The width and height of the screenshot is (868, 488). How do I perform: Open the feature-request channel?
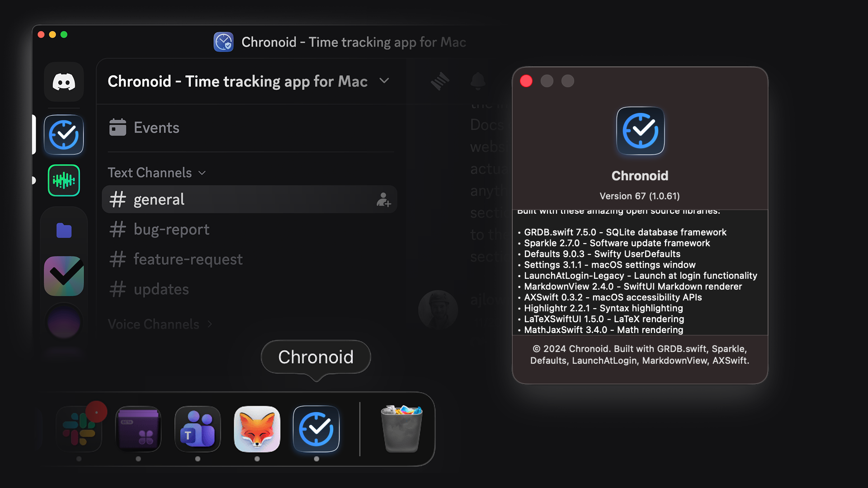point(188,259)
